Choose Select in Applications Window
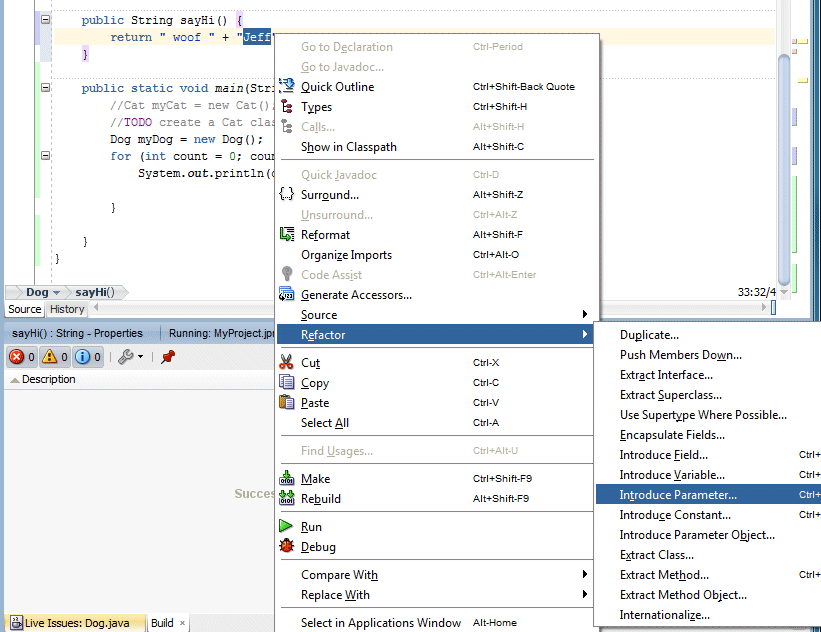This screenshot has height=632, width=821. 435,623
